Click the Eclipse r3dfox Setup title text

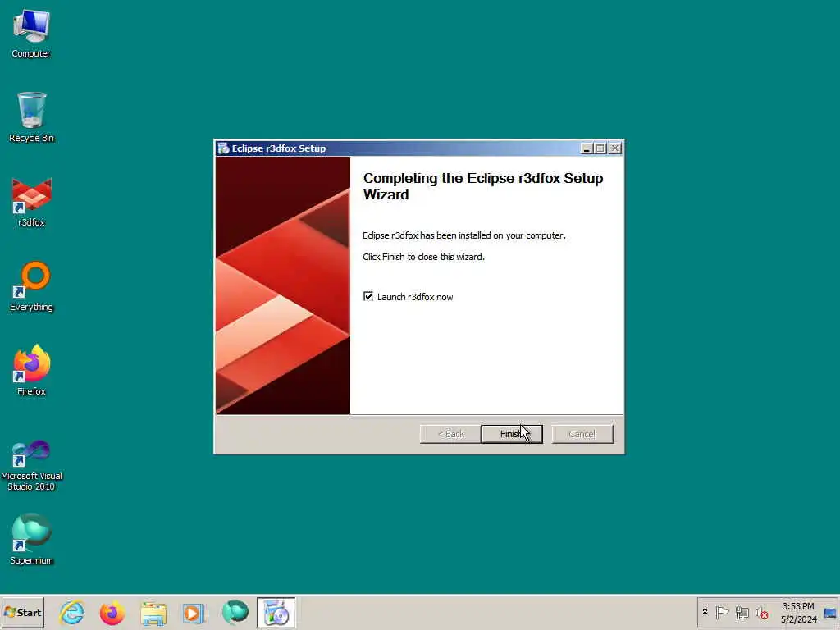[279, 148]
